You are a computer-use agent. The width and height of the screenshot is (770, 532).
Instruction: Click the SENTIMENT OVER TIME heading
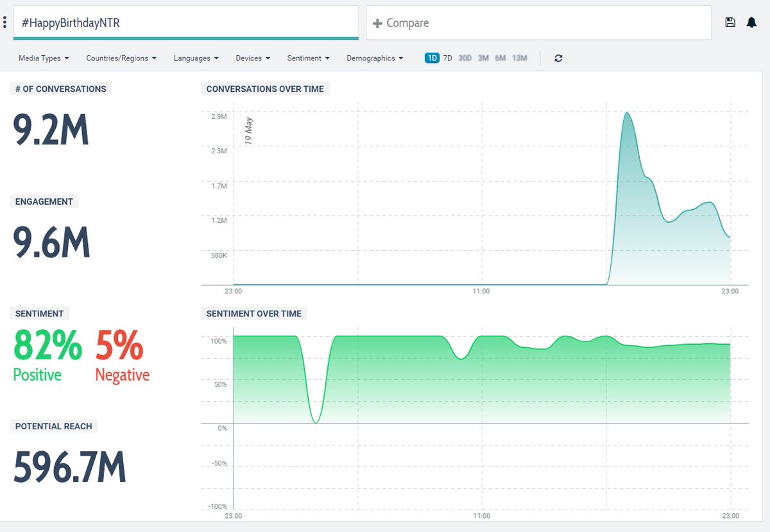tap(253, 314)
